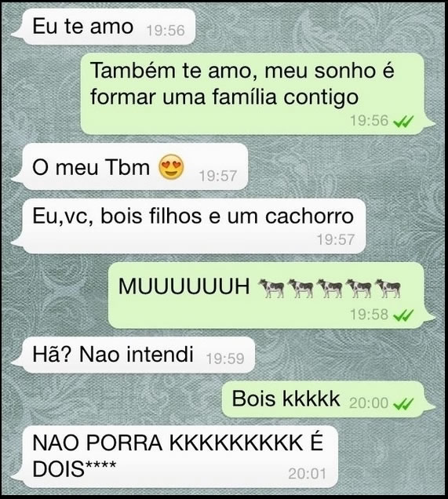This screenshot has width=448, height=499.
Task: Tap the middle cow emoji
Action: click(x=330, y=288)
